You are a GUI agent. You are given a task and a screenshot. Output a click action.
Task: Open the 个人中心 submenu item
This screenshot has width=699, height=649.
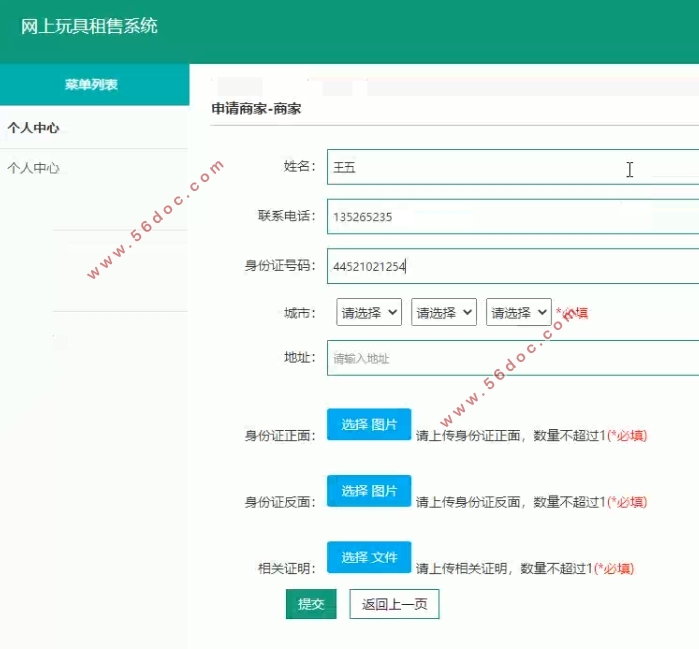pos(33,168)
